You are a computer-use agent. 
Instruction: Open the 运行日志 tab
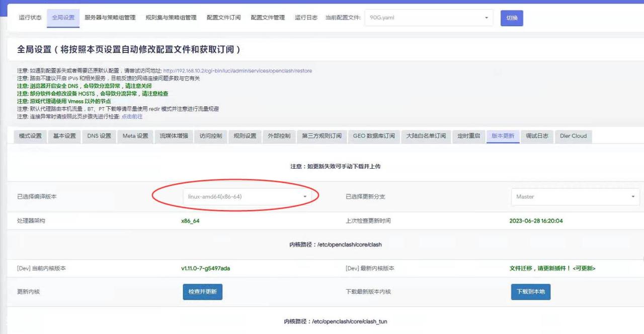pos(306,18)
